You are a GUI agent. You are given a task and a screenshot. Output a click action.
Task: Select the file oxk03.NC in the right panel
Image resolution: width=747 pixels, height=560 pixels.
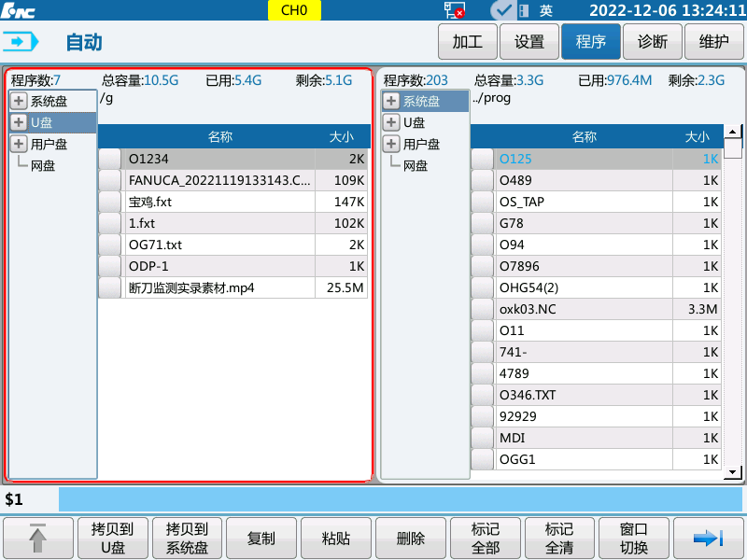[560, 309]
